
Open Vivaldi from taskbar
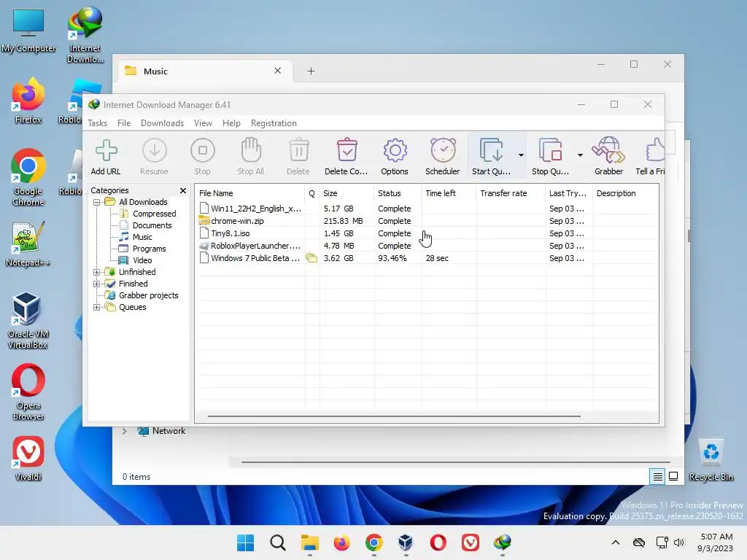471,542
